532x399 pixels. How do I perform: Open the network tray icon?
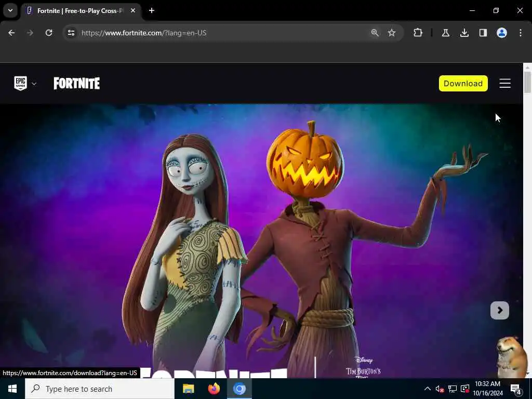[453, 389]
